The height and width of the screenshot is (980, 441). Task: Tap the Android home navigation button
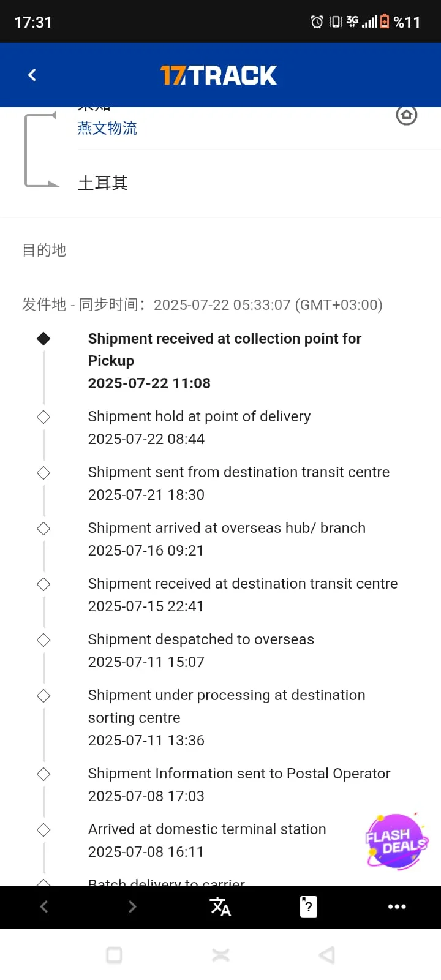(x=221, y=955)
